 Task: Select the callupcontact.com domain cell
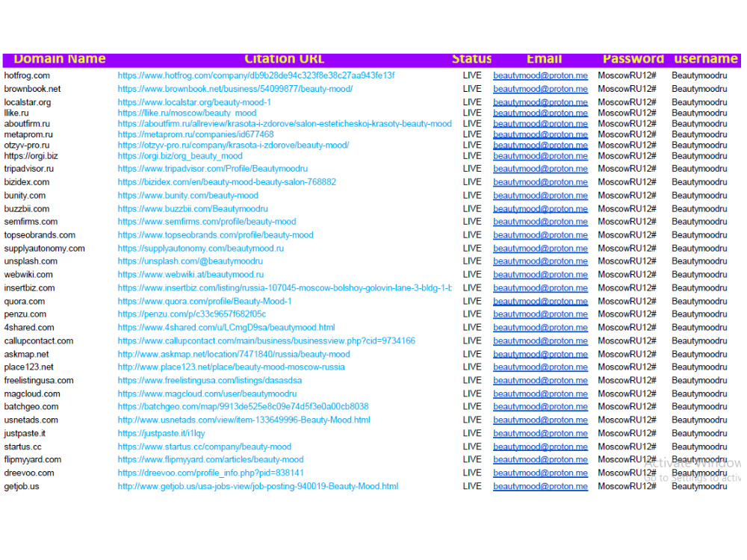(x=39, y=340)
